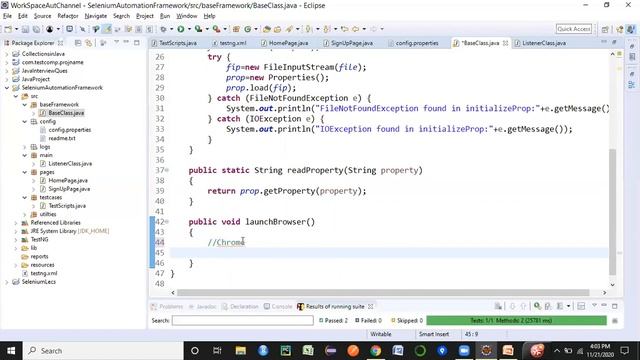
Task: Maximize the Package Explorer view
Action: (137, 42)
